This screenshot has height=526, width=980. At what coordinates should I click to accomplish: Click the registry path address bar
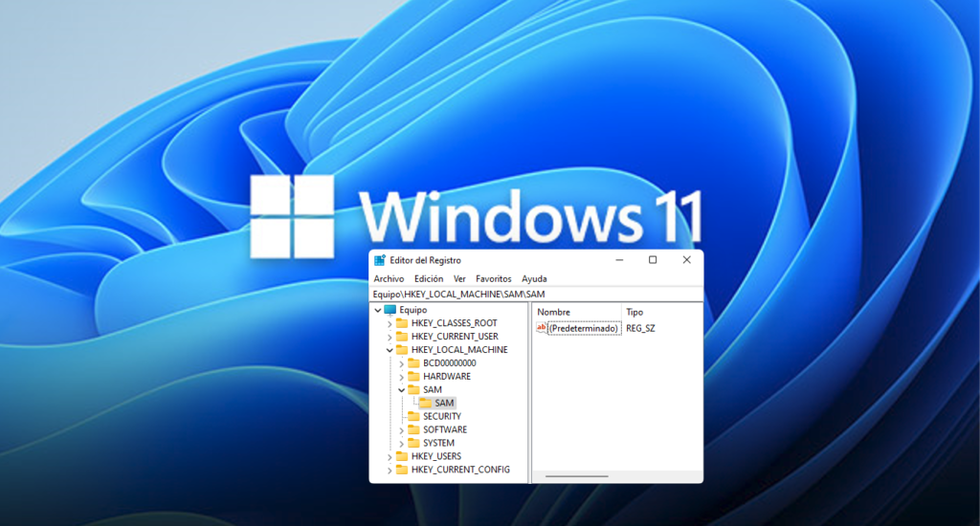(536, 295)
